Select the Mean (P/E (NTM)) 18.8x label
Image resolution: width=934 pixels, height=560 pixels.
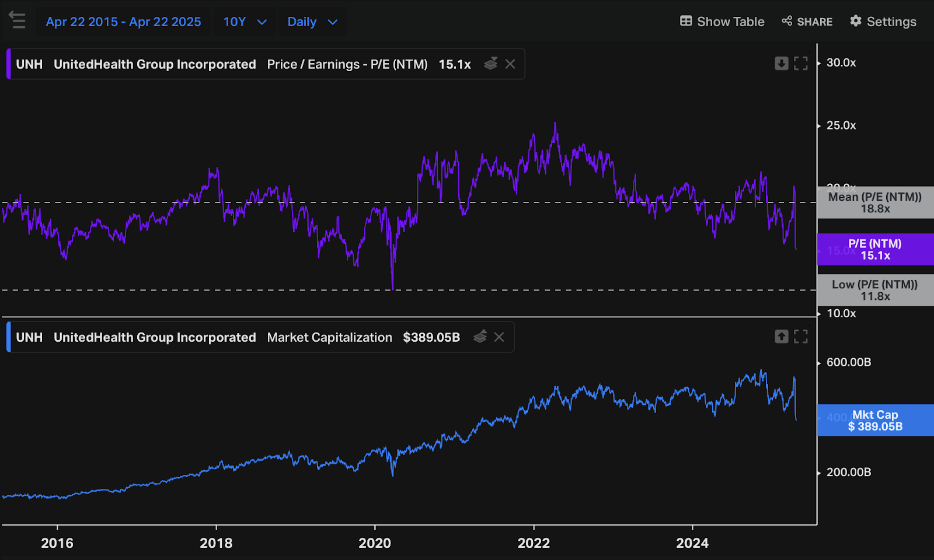pyautogui.click(x=874, y=202)
